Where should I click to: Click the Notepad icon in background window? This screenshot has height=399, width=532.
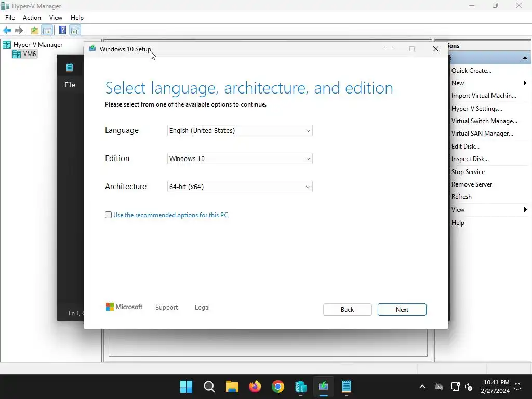[70, 68]
